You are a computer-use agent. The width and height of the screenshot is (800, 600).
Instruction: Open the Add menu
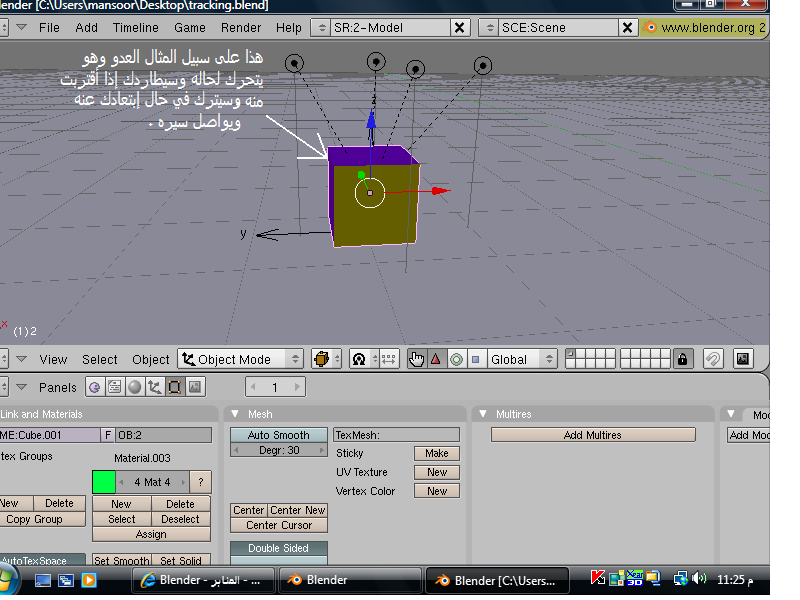(x=87, y=28)
